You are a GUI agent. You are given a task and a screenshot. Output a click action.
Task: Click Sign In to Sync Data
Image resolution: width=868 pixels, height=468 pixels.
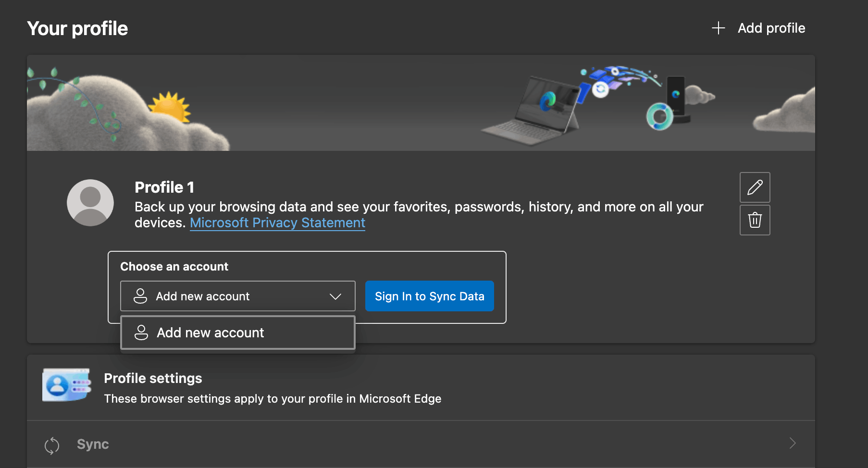tap(429, 296)
